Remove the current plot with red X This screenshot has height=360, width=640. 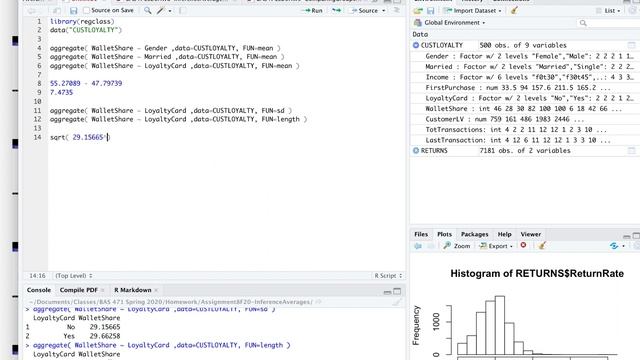click(x=523, y=245)
